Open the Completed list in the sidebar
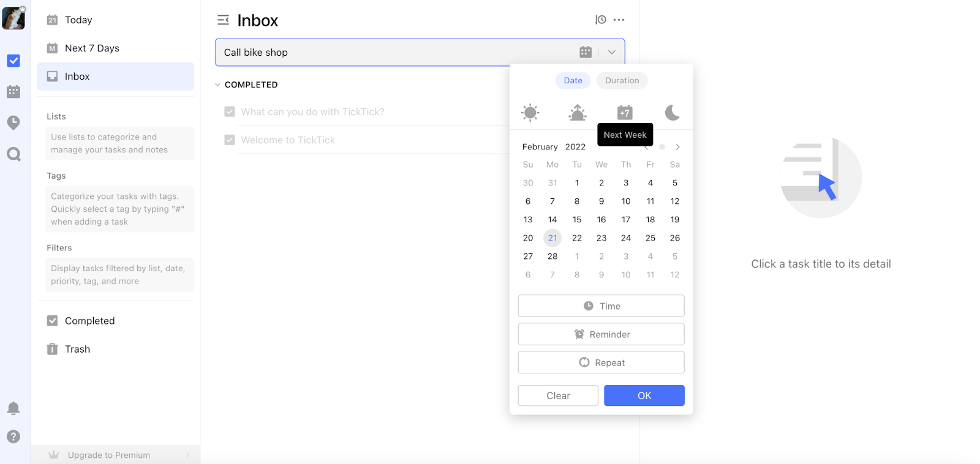980x464 pixels. [x=115, y=321]
